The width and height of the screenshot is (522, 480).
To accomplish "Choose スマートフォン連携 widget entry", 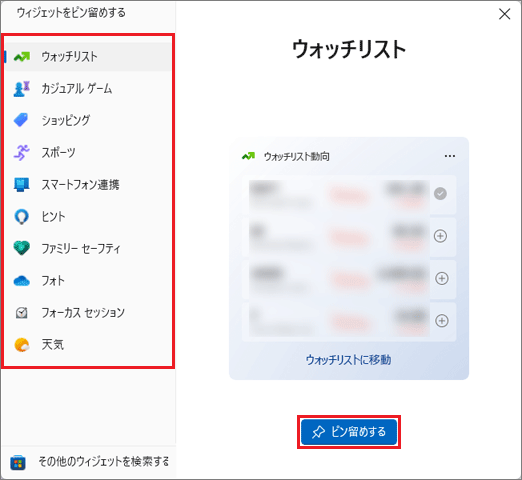I will click(88, 185).
